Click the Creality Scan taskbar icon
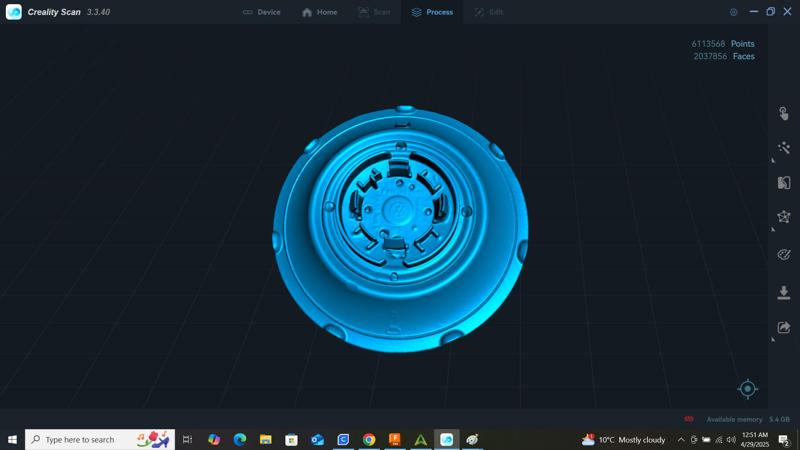Screen dimensions: 800x450 pos(446,439)
